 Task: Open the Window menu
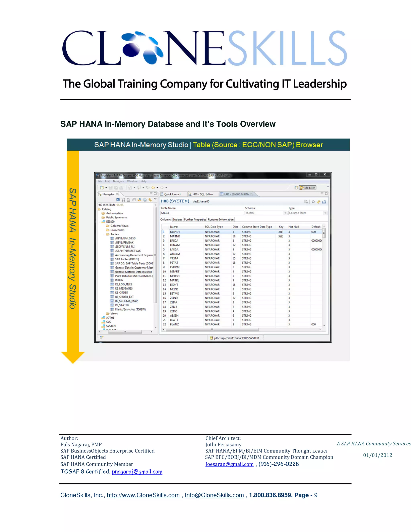coord(132,181)
